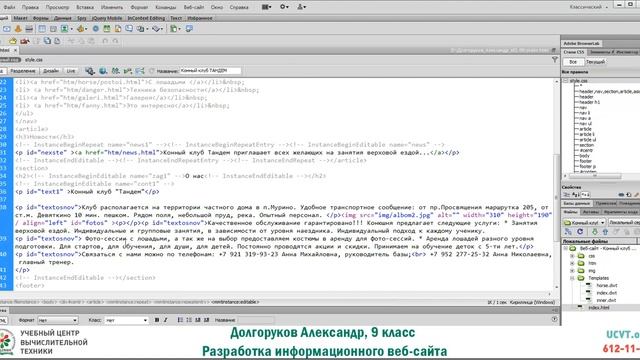Open the Классический workspace dropdown
The width and height of the screenshot is (640, 360).
click(588, 7)
